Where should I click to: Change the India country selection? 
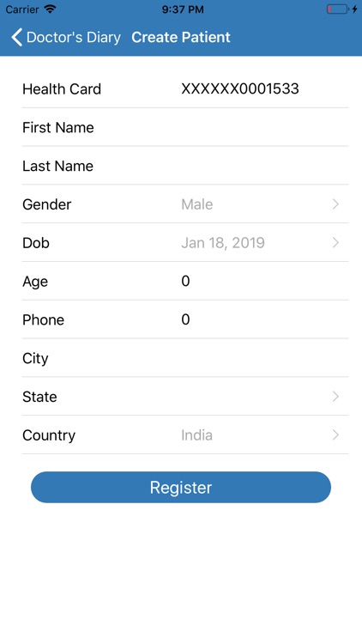point(196,435)
